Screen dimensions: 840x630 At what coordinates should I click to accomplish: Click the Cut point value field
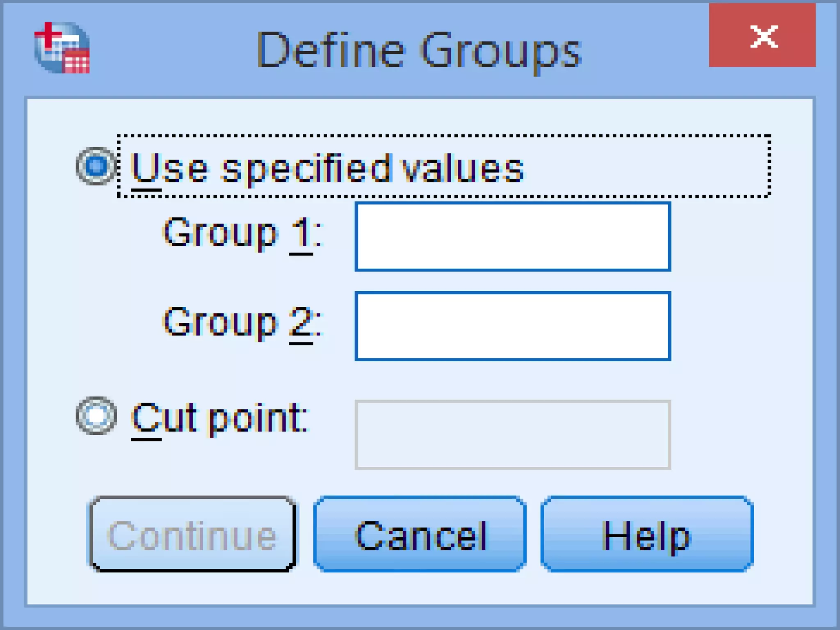[513, 435]
